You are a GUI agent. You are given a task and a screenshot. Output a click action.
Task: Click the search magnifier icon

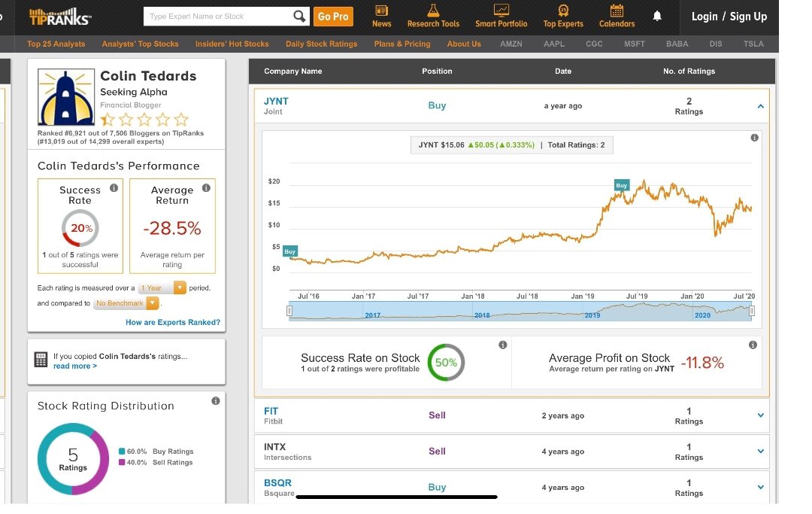click(298, 16)
